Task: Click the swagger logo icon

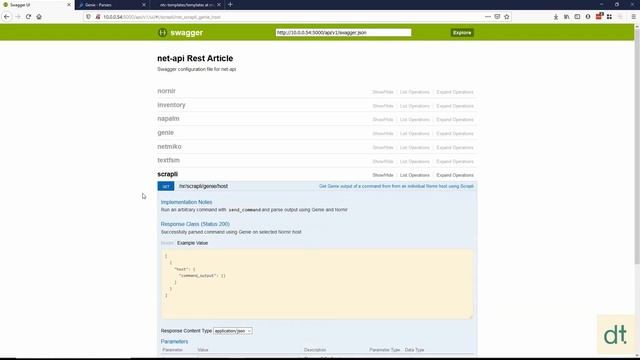Action: 162,33
